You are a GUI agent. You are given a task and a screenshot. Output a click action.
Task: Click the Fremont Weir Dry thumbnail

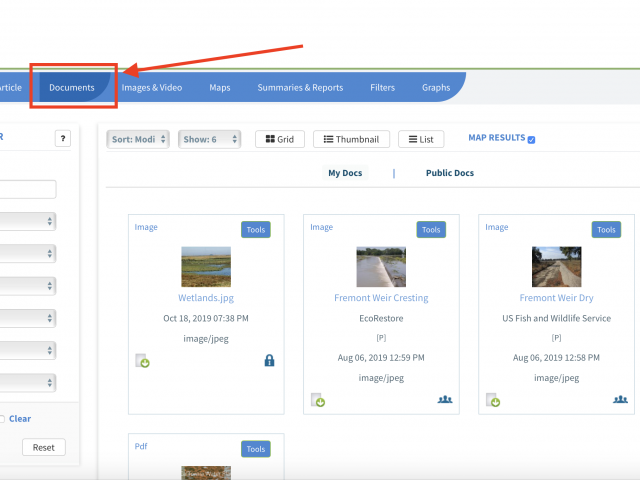[556, 267]
